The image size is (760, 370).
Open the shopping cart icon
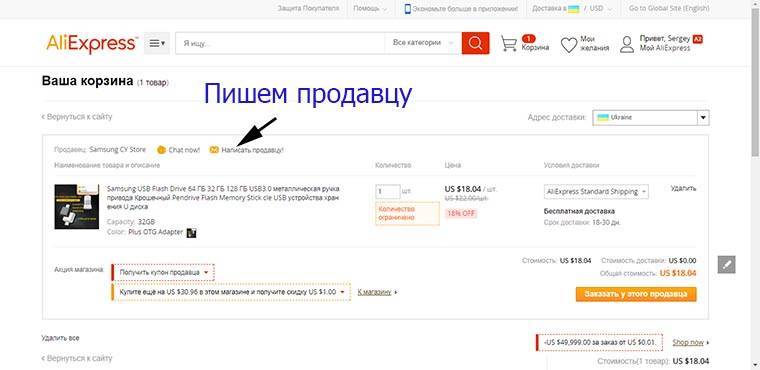[509, 44]
